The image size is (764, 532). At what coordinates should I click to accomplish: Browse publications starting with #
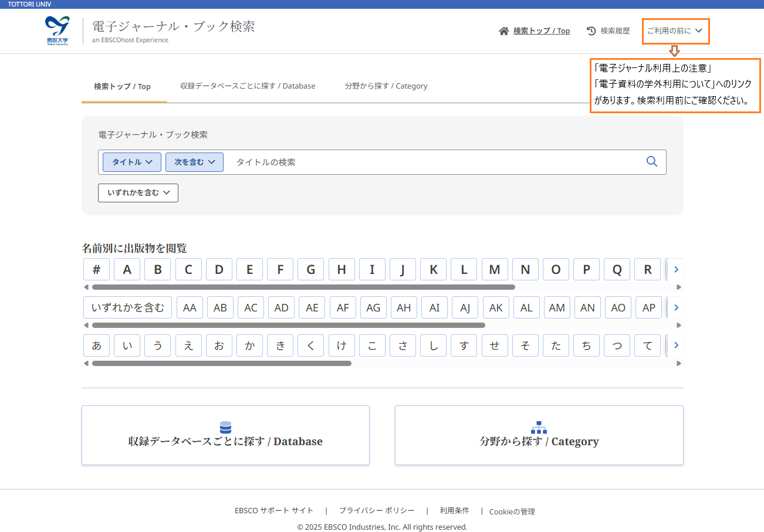[x=97, y=269]
